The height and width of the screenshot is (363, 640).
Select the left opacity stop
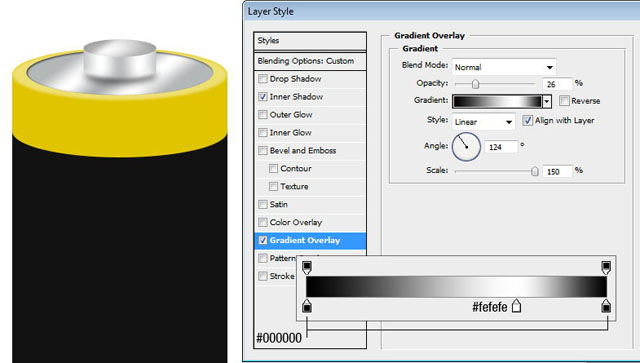(x=307, y=268)
